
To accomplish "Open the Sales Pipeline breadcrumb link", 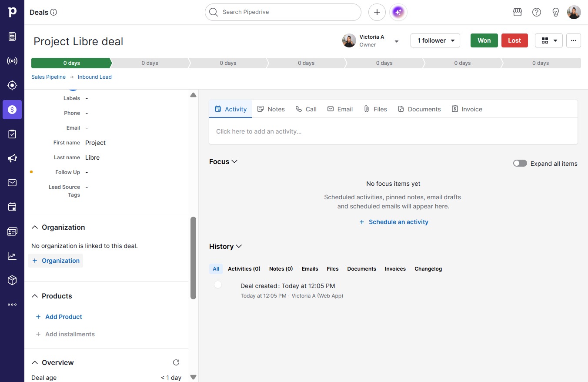I will 48,77.
